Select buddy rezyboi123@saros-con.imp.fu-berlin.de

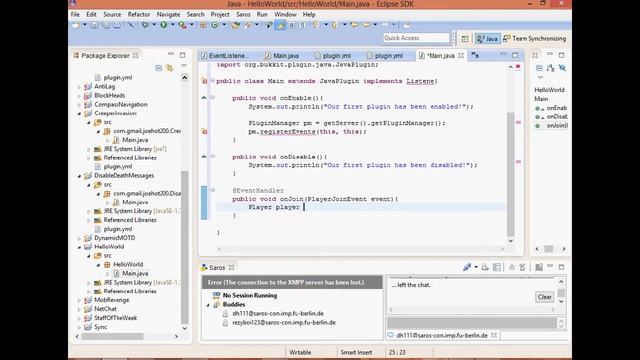click(x=284, y=322)
